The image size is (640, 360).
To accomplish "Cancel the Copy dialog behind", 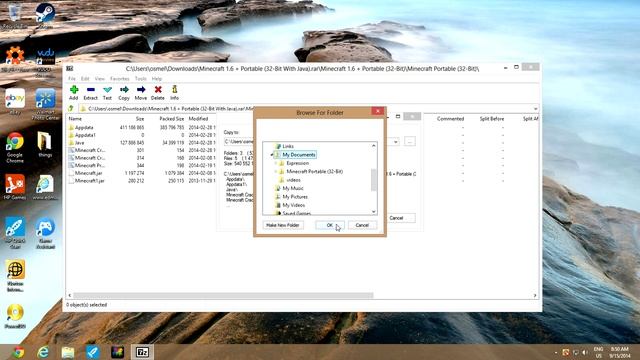I will [x=396, y=218].
